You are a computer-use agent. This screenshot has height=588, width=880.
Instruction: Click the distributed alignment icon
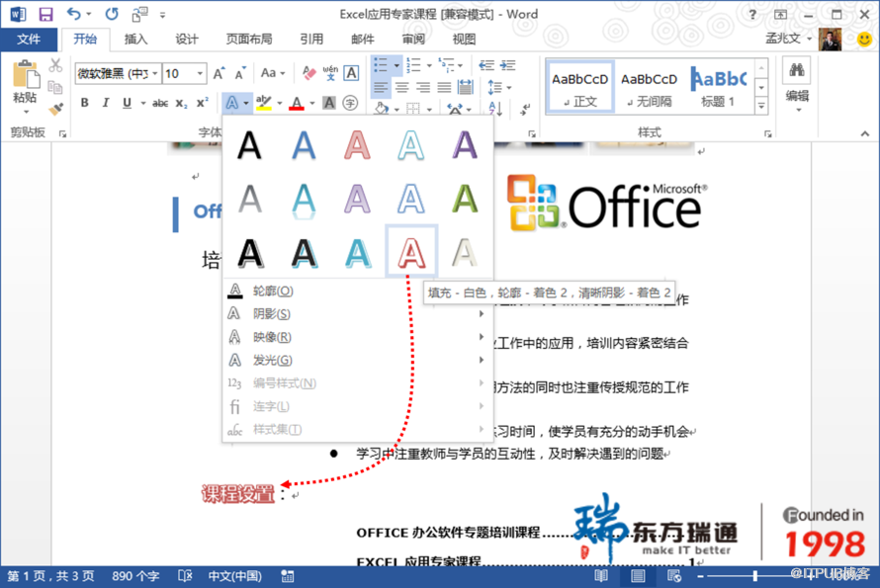click(x=466, y=87)
